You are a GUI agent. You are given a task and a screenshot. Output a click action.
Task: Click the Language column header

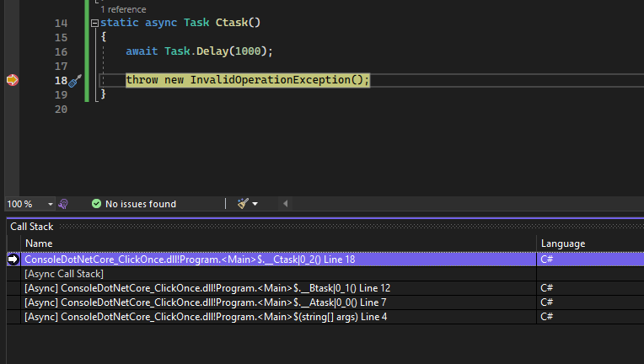tap(562, 244)
